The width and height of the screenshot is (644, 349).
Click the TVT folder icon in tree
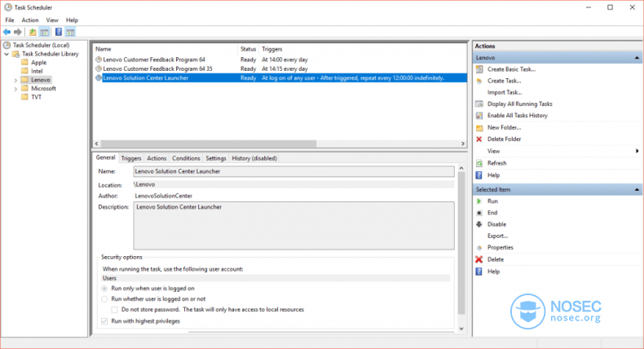click(x=24, y=97)
